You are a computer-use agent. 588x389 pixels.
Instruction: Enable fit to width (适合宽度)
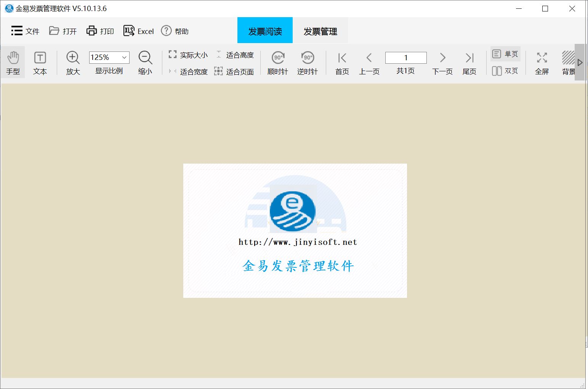[x=189, y=71]
